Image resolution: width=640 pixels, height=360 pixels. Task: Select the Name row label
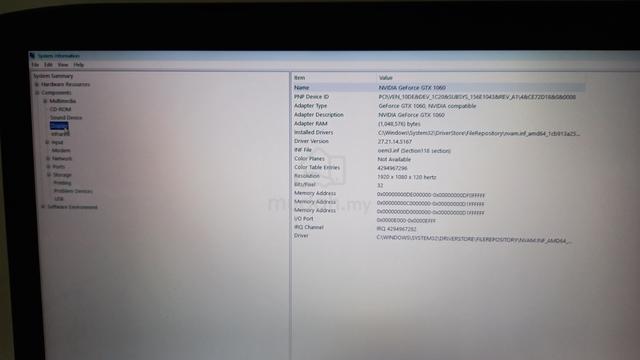302,88
